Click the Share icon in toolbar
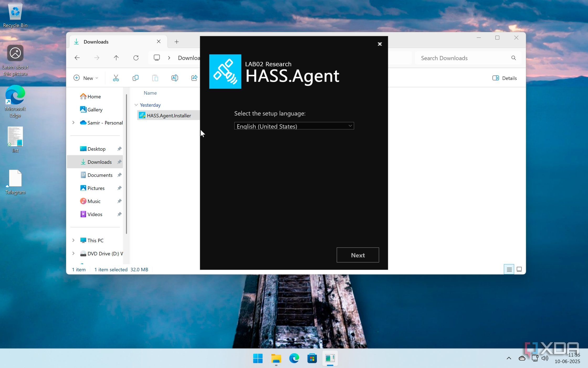 pos(194,78)
